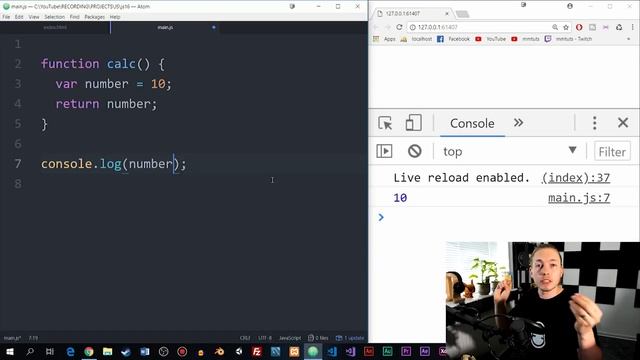640x360 pixels.
Task: Switch to the Console tab in DevTools
Action: tap(472, 123)
